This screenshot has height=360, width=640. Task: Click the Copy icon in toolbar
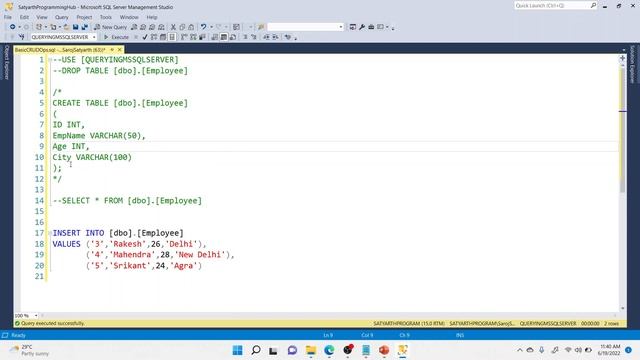182,27
